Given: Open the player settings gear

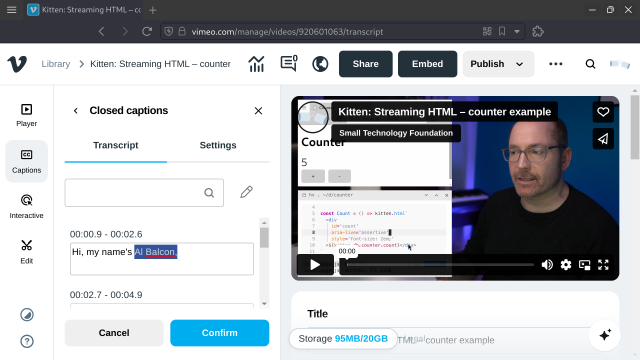Looking at the screenshot, I should pos(566,265).
